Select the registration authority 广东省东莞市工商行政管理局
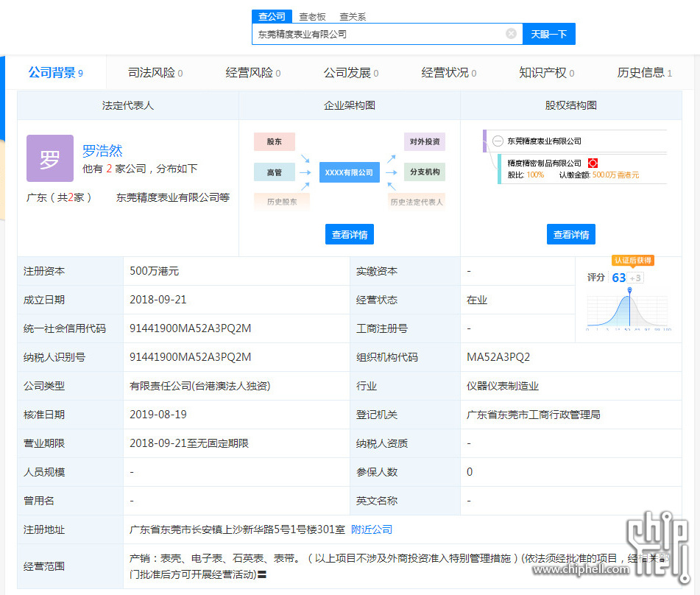Viewport: 700px width, 595px height. pyautogui.click(x=534, y=415)
